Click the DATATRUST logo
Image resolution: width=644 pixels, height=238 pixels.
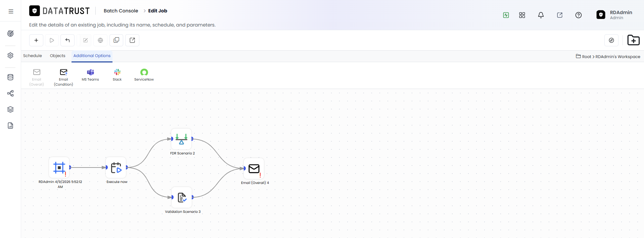(59, 11)
